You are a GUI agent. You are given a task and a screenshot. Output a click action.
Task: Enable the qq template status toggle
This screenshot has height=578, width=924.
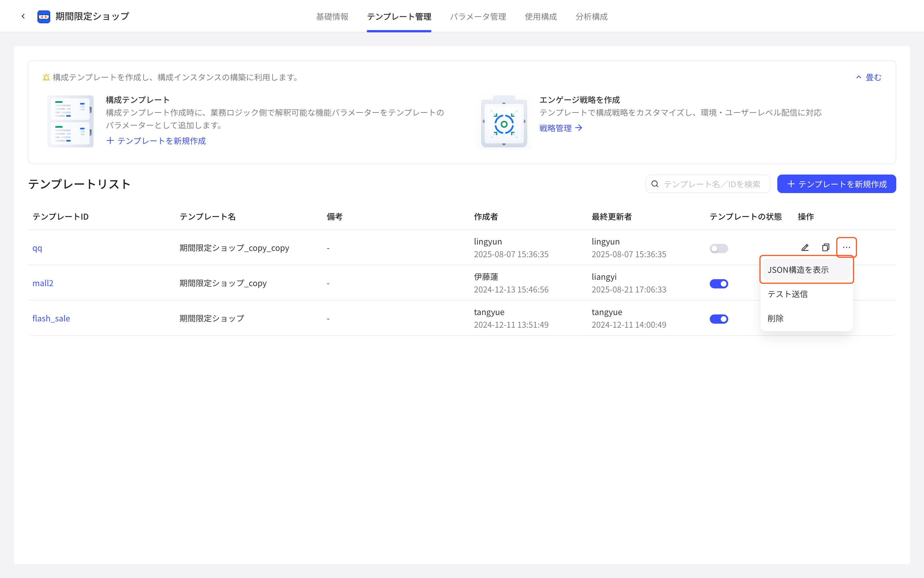[719, 249]
